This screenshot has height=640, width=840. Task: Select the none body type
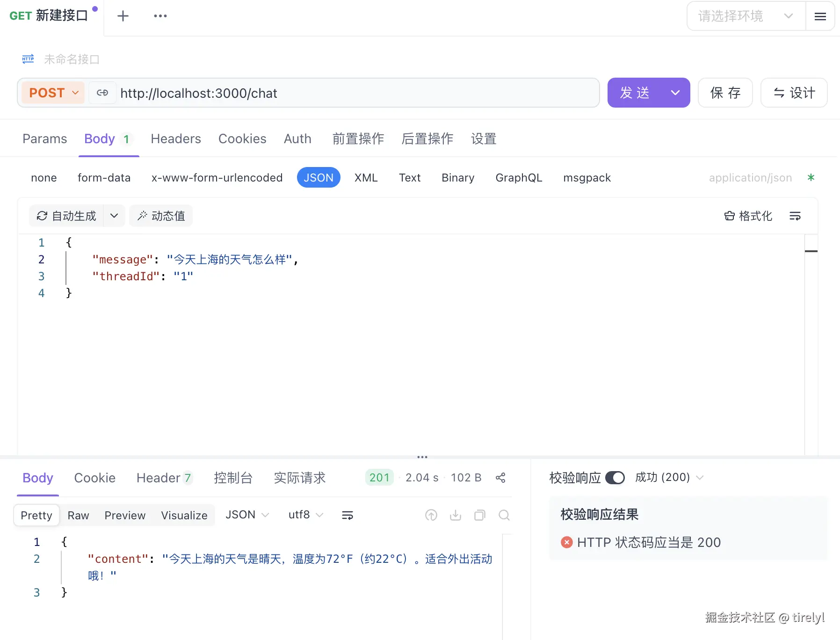pos(44,178)
